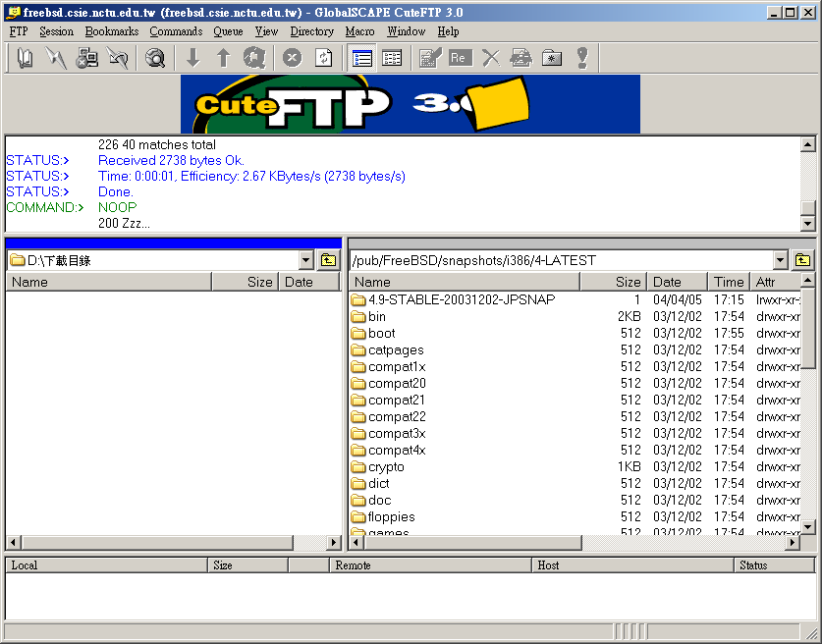Click the download arrow toolbar icon
822x644 pixels.
click(192, 58)
